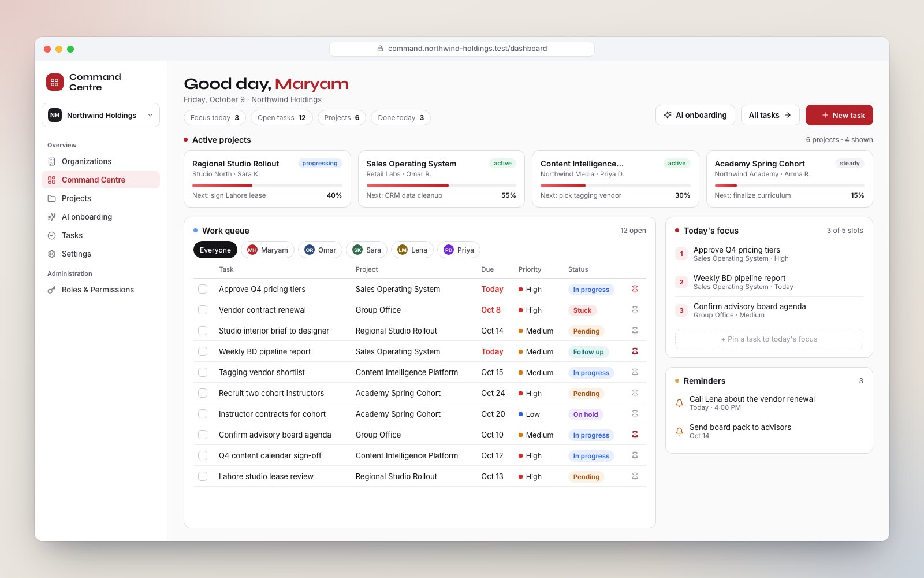The height and width of the screenshot is (578, 924).
Task: Click the browser address bar
Action: [x=462, y=49]
